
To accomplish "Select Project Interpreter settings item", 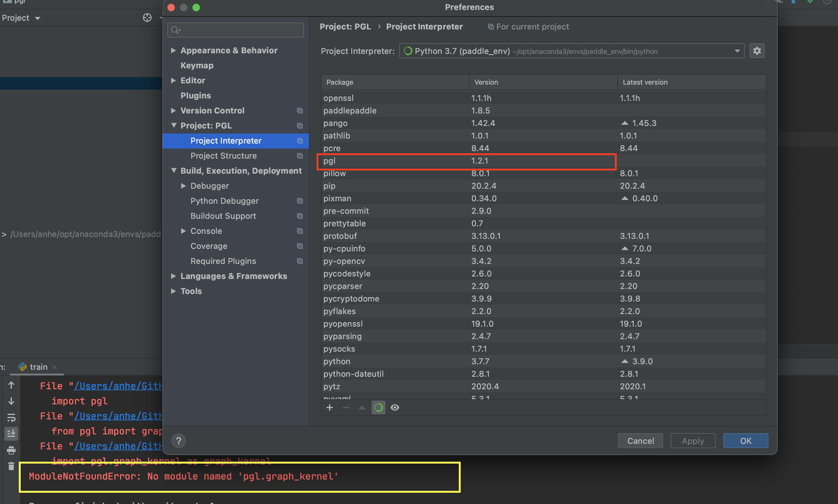I will coord(235,141).
